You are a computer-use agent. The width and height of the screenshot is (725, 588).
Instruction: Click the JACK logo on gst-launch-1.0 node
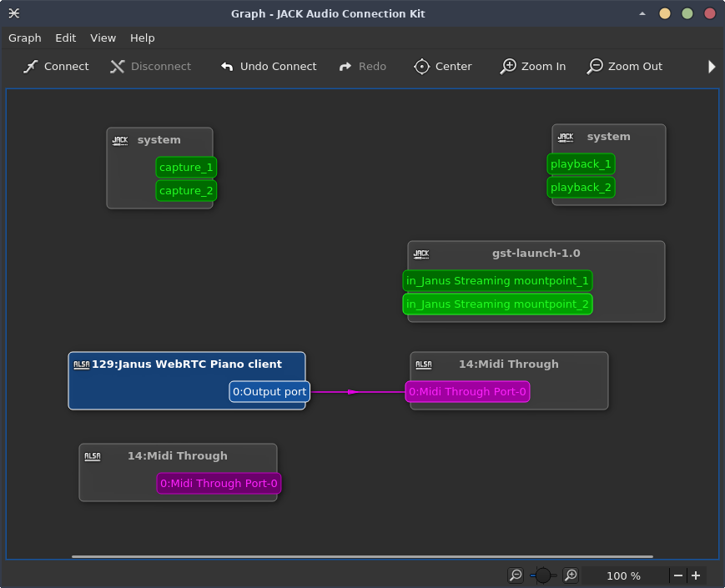pyautogui.click(x=421, y=254)
